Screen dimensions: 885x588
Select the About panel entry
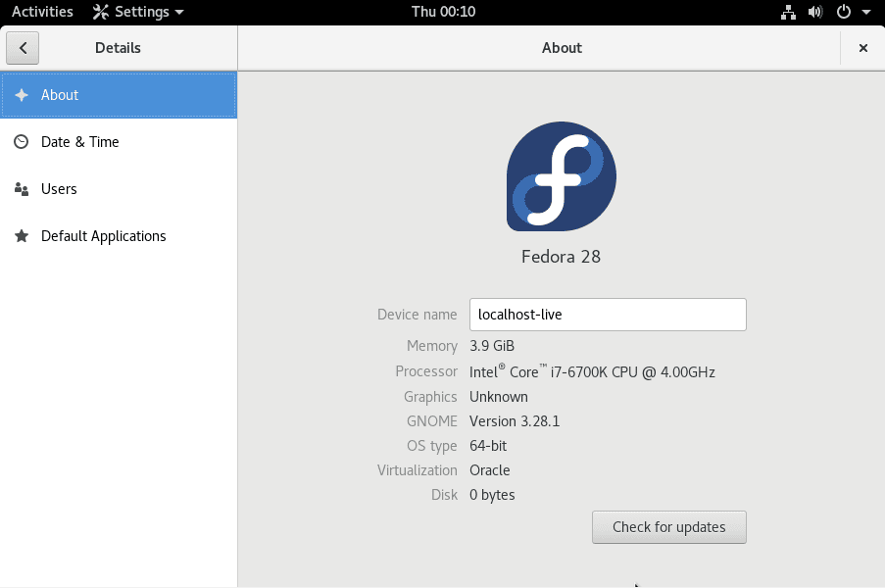(119, 95)
